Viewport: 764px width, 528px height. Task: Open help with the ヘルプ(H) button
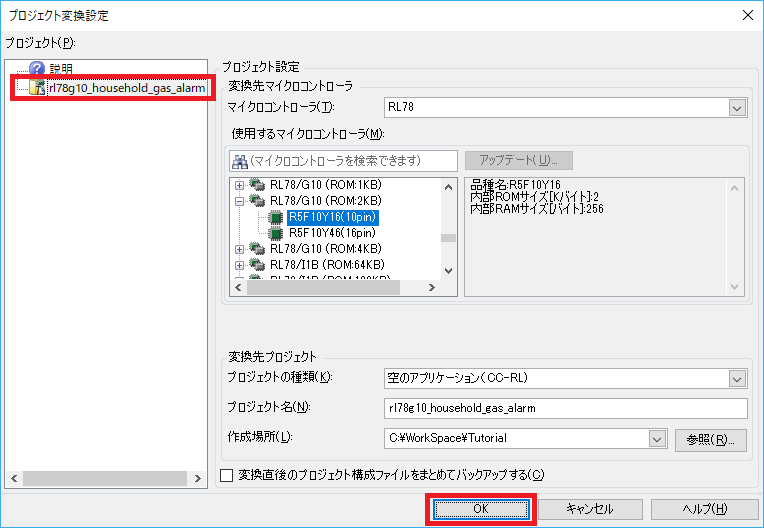[x=704, y=509]
